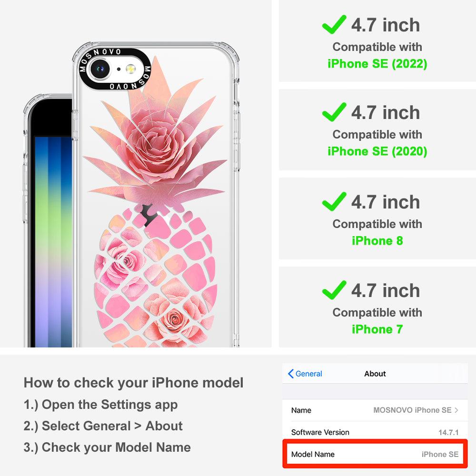The image size is (476, 476).
Task: Click the camera flash on the phone
Action: coord(130,69)
